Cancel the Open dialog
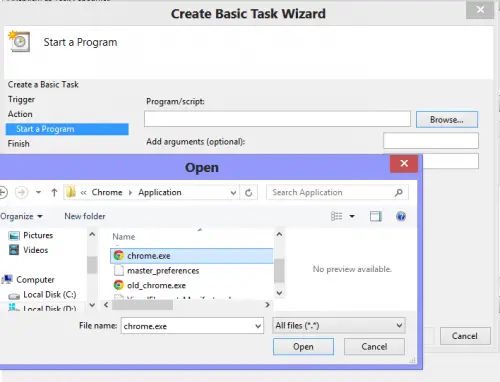 [x=374, y=347]
